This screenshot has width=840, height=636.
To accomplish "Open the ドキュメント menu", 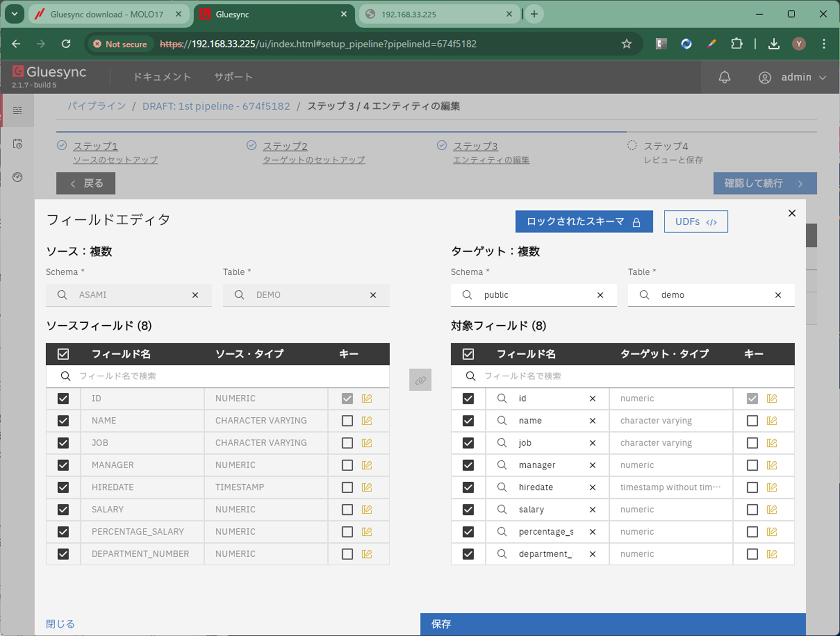I will (x=162, y=77).
